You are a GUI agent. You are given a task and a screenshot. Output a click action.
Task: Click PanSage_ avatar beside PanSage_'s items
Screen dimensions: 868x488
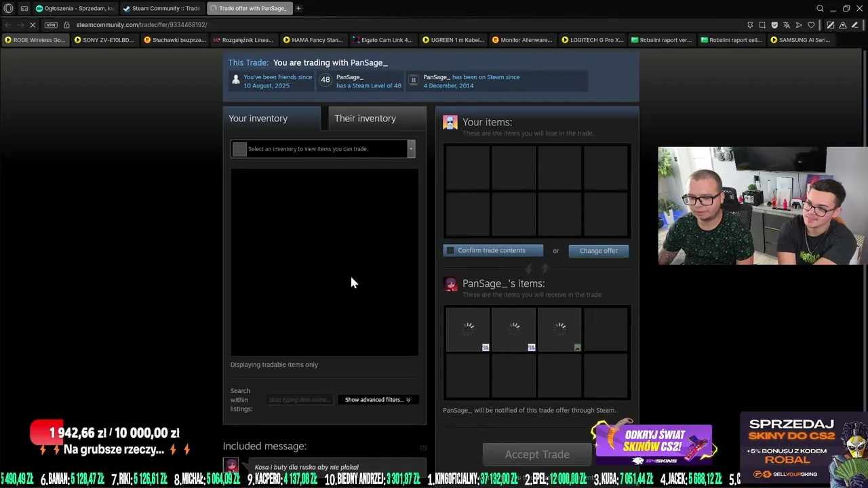click(450, 284)
